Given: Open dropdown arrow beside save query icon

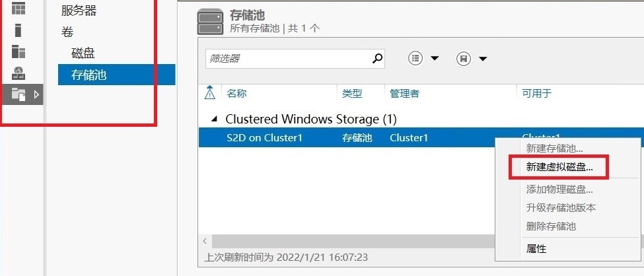Looking at the screenshot, I should (x=483, y=59).
